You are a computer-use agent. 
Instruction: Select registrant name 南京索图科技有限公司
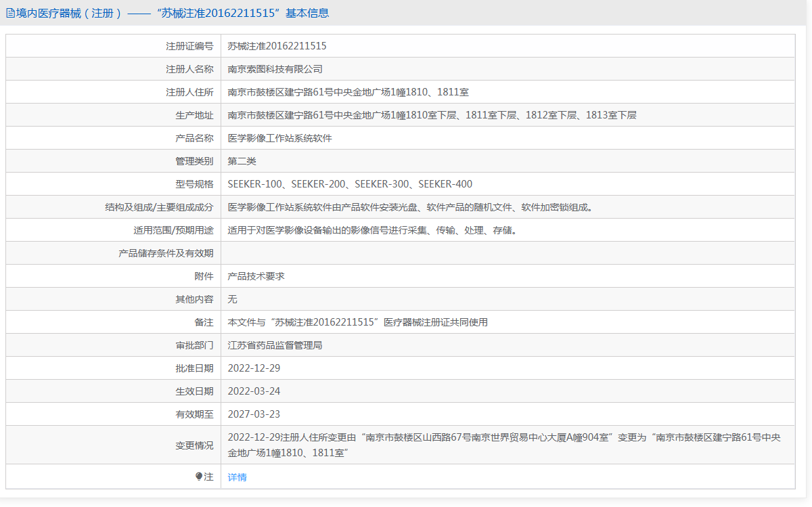tap(275, 69)
